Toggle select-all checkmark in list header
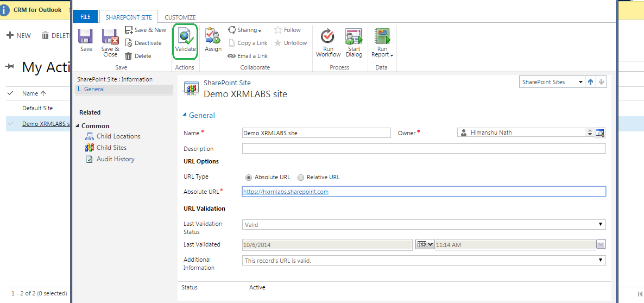 pos(10,93)
